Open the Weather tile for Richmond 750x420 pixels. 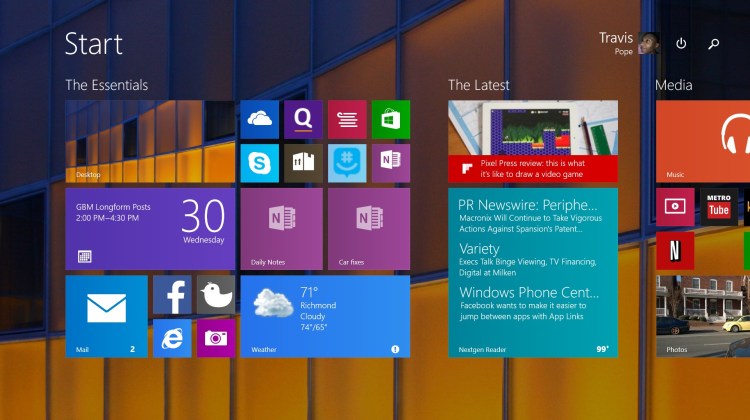point(325,316)
